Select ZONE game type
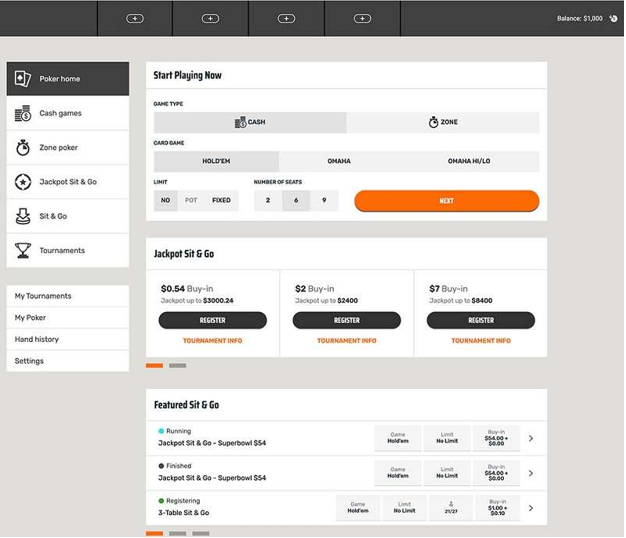The width and height of the screenshot is (626, 538). tap(443, 122)
